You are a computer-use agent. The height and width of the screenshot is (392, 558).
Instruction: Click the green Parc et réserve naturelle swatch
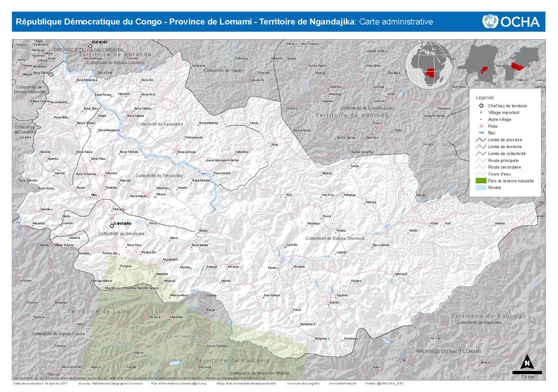point(481,181)
